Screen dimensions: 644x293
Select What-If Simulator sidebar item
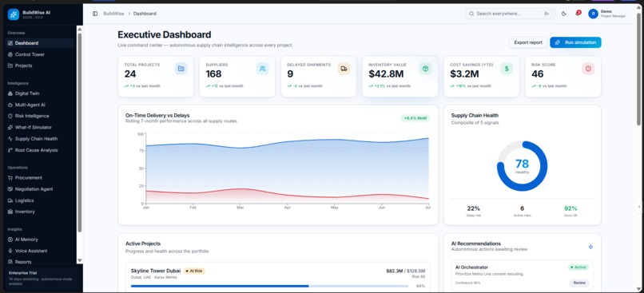click(39, 128)
